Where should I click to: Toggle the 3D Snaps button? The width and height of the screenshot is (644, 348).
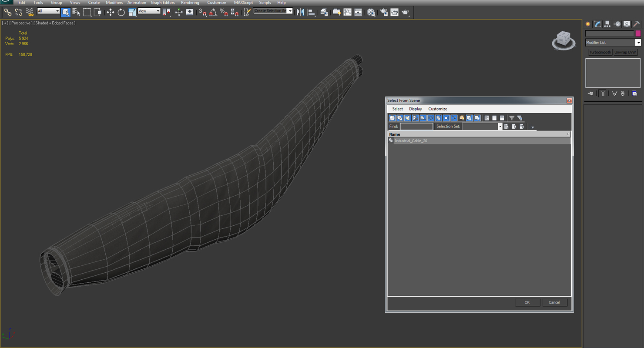pyautogui.click(x=202, y=12)
